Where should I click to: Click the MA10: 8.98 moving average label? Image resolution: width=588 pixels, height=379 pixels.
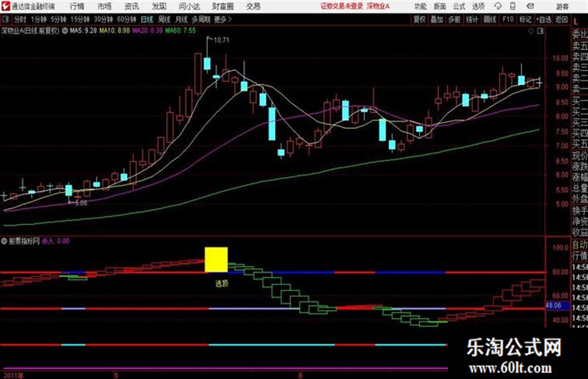click(x=114, y=30)
